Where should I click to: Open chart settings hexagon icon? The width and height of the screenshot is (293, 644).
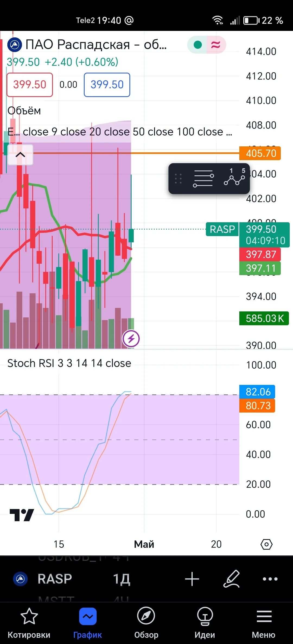click(266, 544)
